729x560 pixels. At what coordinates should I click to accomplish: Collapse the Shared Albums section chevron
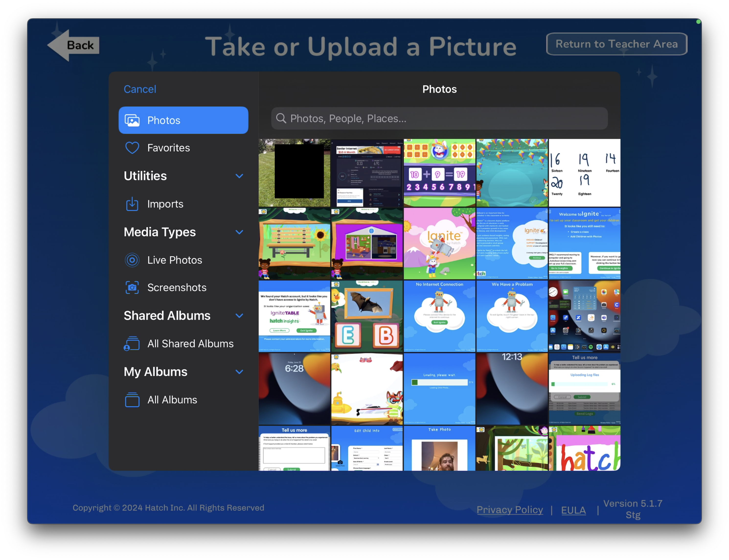click(239, 316)
